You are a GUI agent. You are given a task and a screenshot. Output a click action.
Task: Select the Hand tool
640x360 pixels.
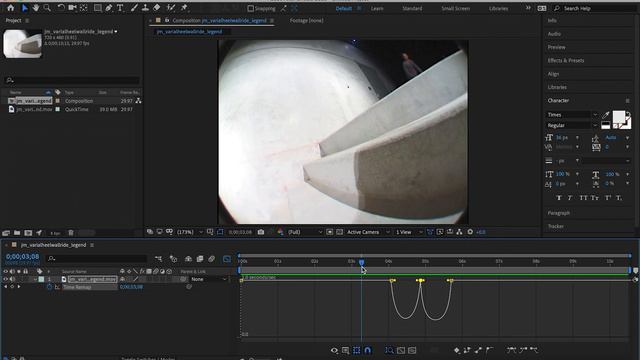pos(36,8)
